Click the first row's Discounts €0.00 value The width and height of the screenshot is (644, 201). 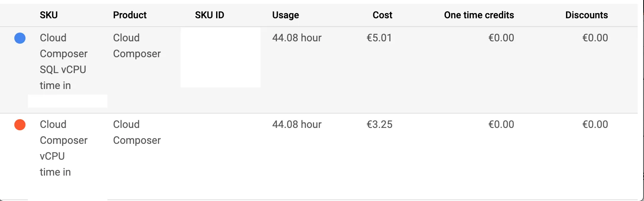tap(595, 38)
